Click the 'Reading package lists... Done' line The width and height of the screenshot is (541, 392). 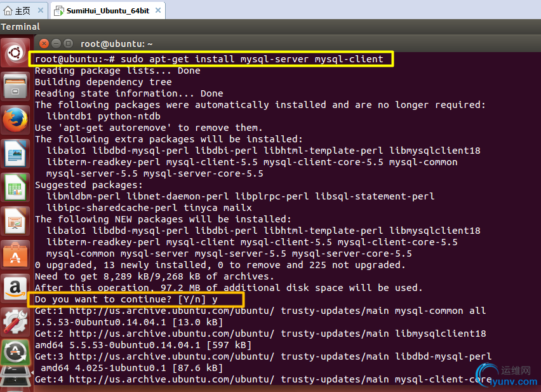(117, 71)
